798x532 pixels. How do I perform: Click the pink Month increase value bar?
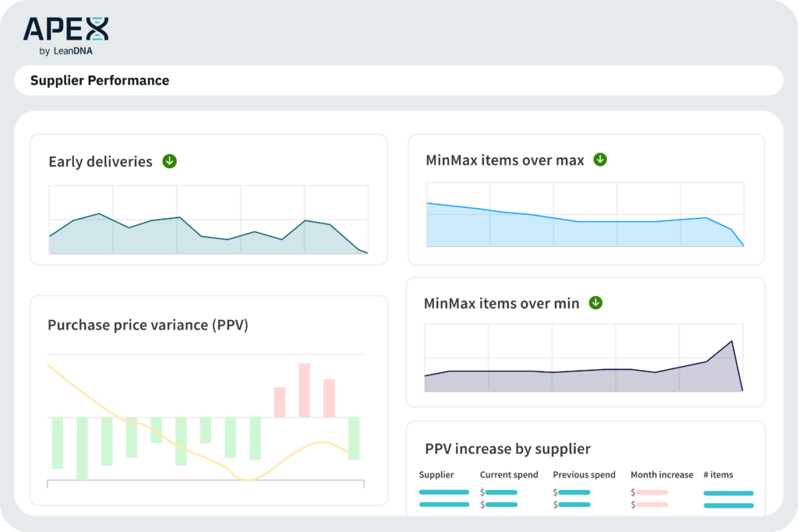point(651,493)
